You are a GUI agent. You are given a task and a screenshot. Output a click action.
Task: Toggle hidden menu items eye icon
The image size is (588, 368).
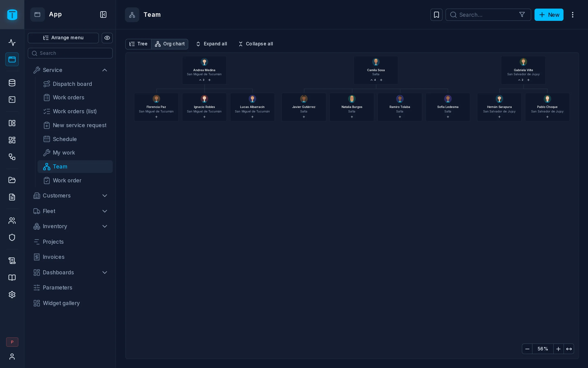coord(107,38)
